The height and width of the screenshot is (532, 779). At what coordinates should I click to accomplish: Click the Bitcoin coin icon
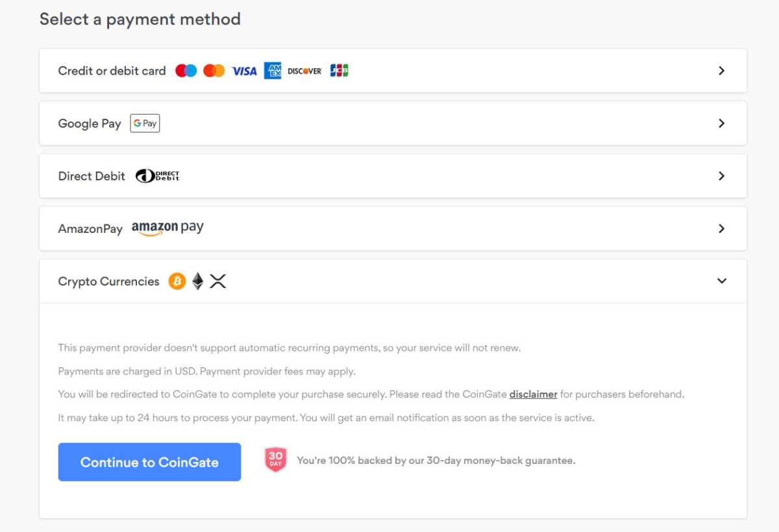(x=177, y=281)
